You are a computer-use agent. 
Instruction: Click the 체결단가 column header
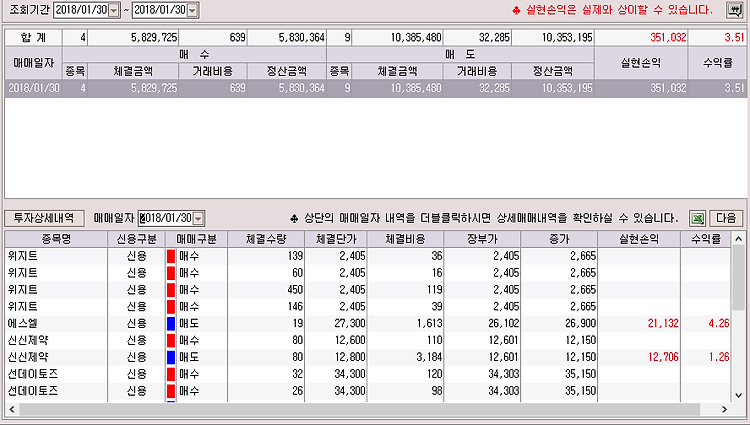[336, 239]
